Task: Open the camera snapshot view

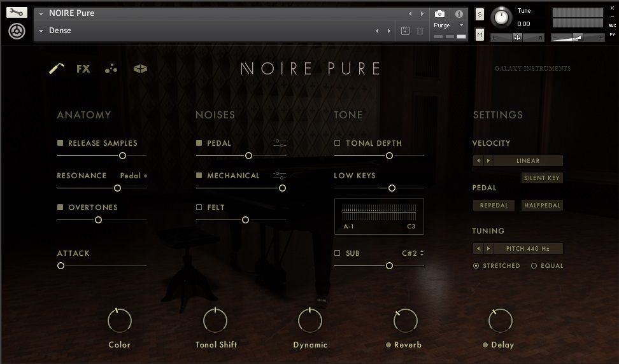Action: tap(439, 14)
